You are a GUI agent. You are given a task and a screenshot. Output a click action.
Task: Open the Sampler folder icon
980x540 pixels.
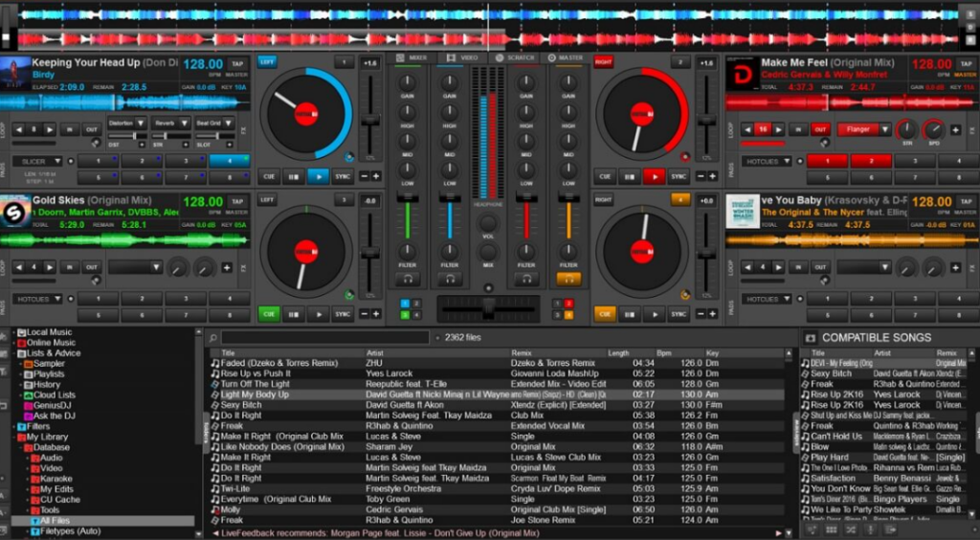(28, 364)
